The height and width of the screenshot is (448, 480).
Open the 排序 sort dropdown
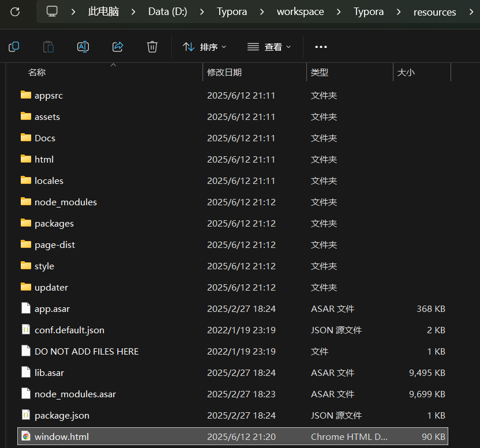(x=204, y=47)
